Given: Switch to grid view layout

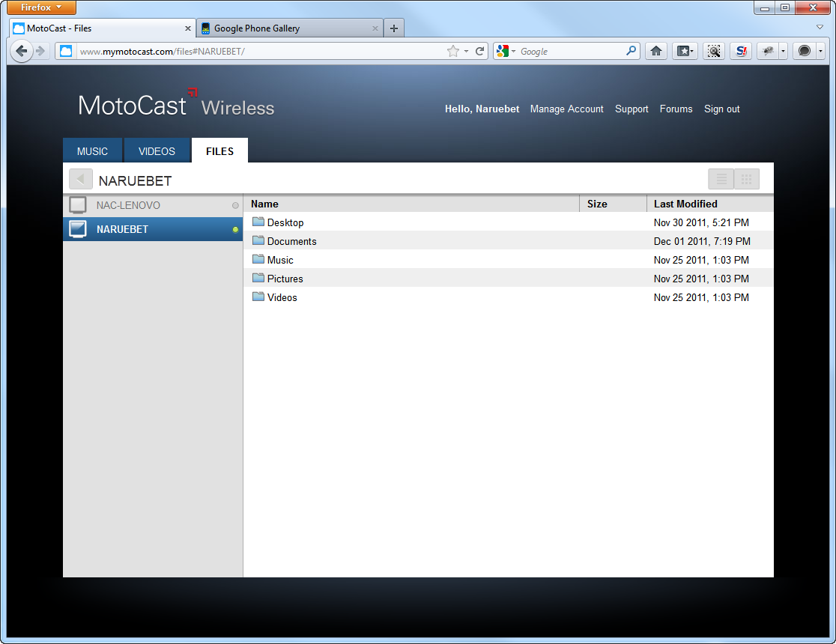Looking at the screenshot, I should pyautogui.click(x=747, y=180).
